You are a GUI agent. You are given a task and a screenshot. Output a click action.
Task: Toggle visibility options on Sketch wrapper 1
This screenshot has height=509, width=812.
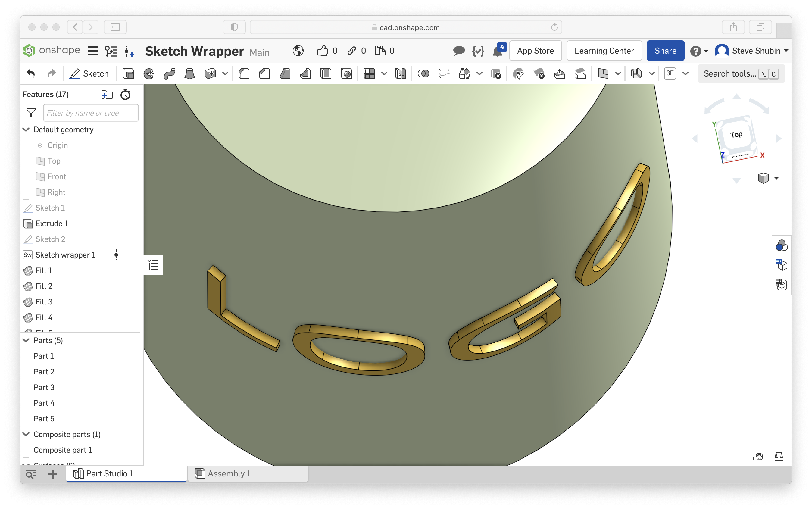[x=116, y=255]
